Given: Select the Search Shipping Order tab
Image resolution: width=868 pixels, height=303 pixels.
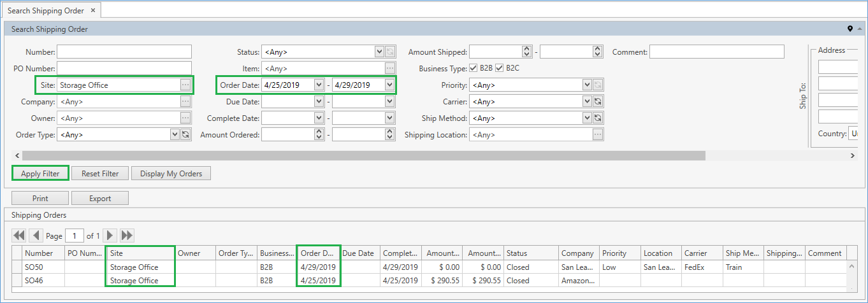Looking at the screenshot, I should point(45,11).
